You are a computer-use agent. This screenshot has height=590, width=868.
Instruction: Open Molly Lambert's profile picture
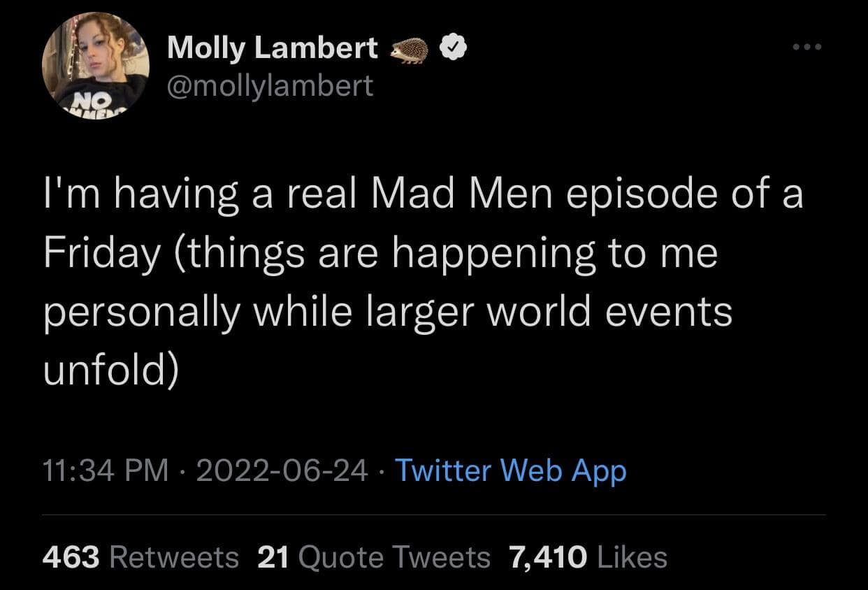click(x=96, y=66)
